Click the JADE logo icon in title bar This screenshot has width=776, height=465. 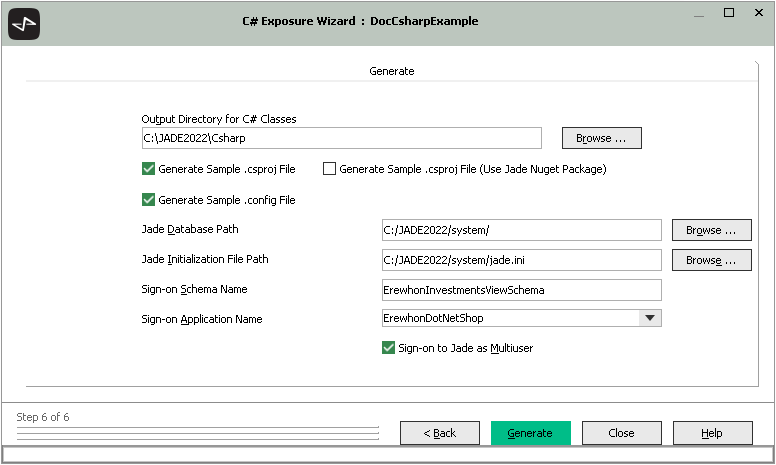pos(24,24)
